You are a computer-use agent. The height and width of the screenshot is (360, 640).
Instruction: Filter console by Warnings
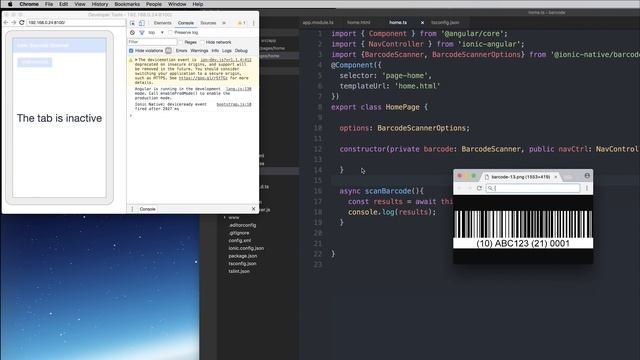(199, 51)
